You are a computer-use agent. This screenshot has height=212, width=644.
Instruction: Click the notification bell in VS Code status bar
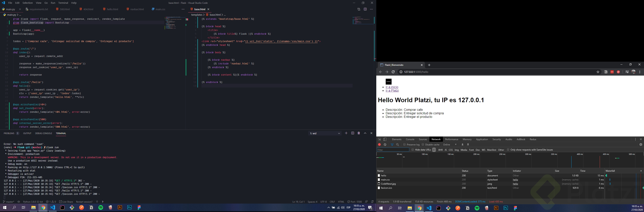[x=372, y=201]
